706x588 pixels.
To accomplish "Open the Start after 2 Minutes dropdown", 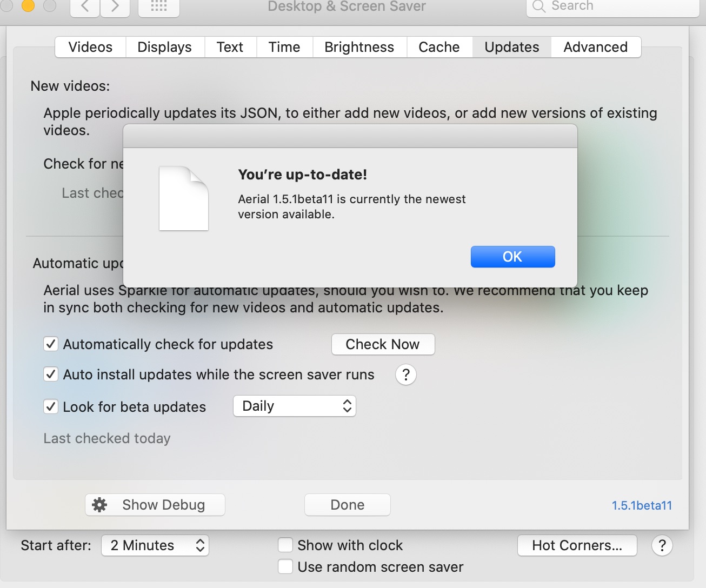I will pos(155,545).
